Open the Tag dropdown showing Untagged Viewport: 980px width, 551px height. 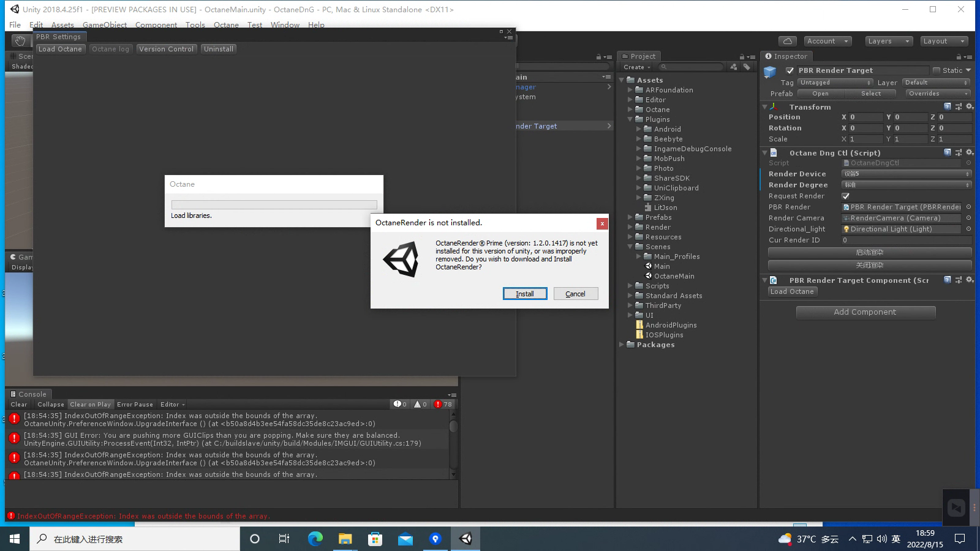835,83
